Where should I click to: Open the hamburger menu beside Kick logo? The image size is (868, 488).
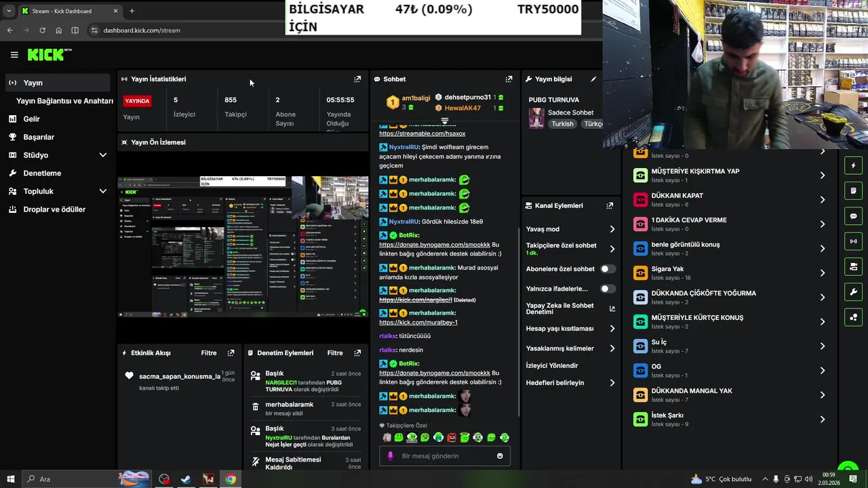[14, 55]
